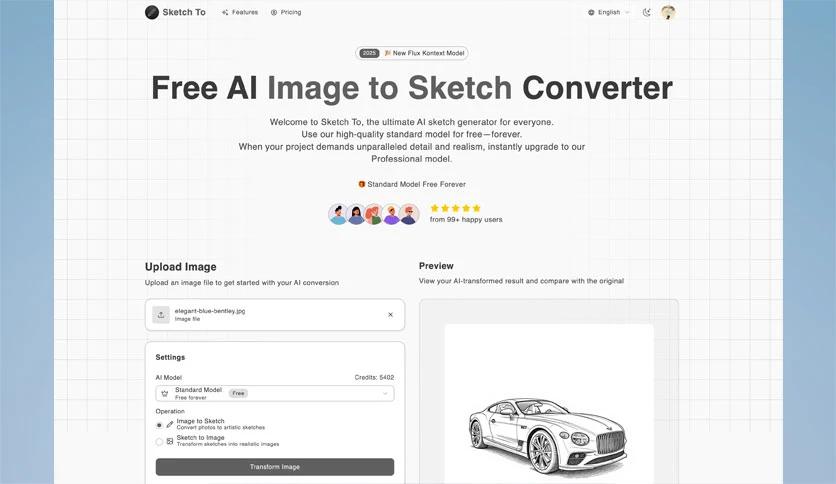Click the Sketch To brand name
This screenshot has width=836, height=484.
pyautogui.click(x=184, y=12)
